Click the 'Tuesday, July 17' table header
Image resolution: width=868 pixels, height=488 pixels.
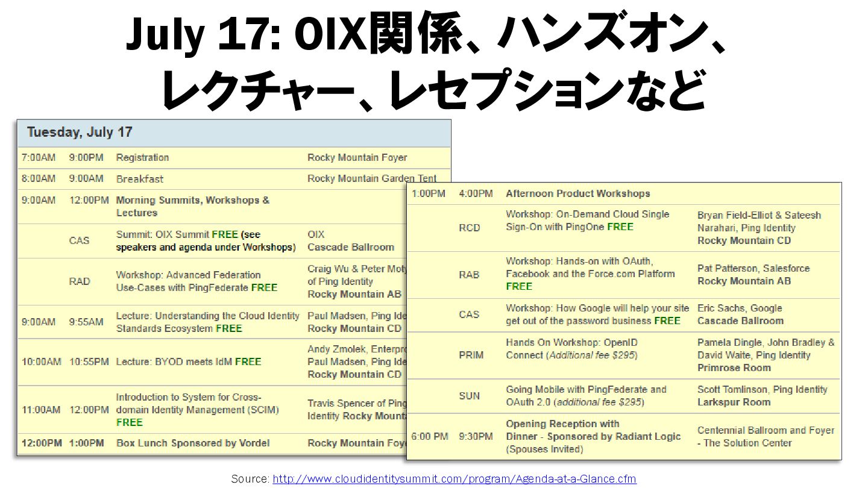click(x=234, y=133)
